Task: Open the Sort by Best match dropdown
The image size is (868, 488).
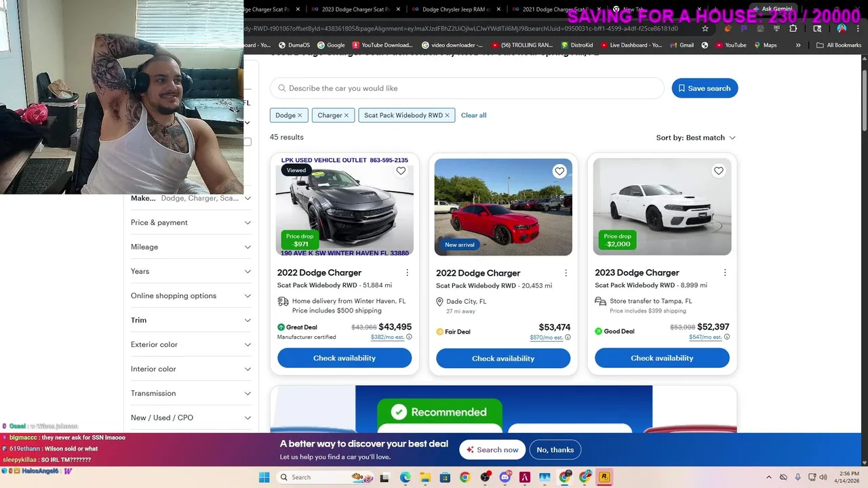Action: point(696,138)
